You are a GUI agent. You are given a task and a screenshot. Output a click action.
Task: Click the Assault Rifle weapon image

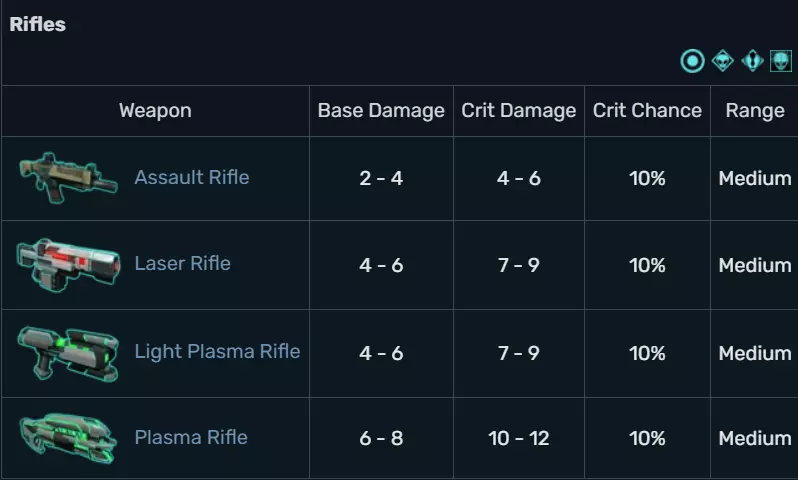tap(67, 177)
